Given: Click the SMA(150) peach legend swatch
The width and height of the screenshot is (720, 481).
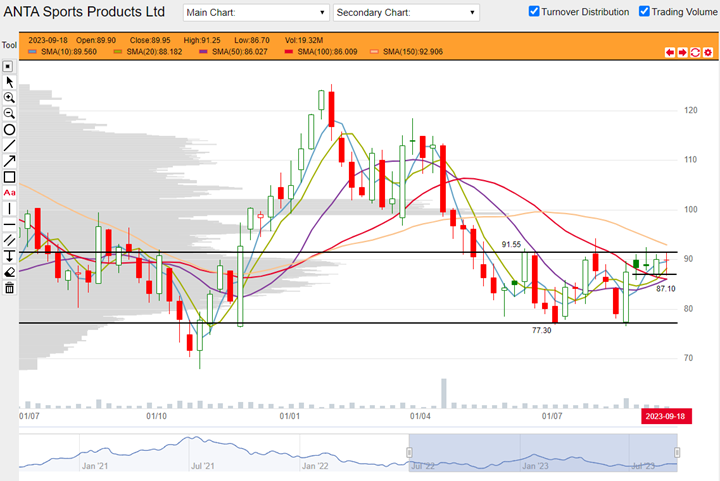Looking at the screenshot, I should 374,52.
